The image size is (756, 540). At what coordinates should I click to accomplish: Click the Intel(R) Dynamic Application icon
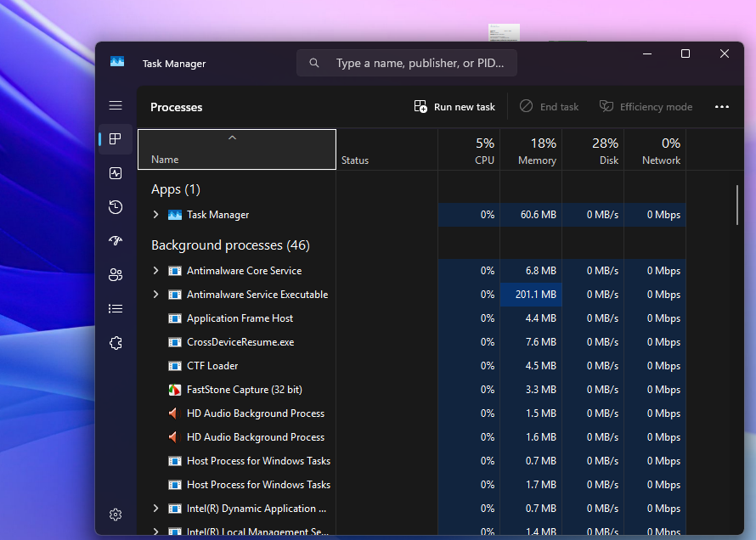click(x=174, y=509)
